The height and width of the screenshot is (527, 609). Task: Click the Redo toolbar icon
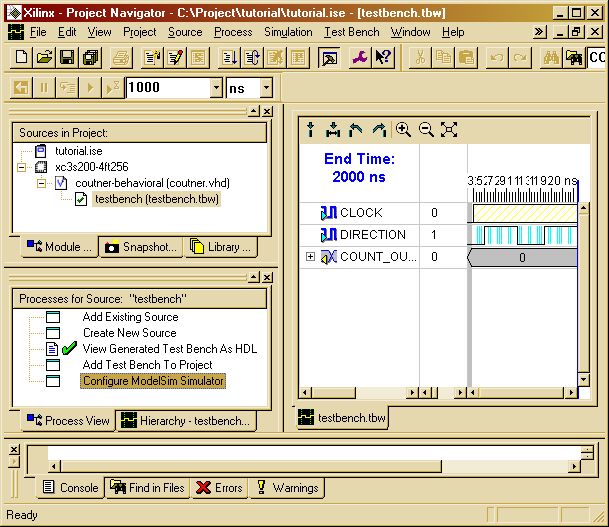point(520,57)
